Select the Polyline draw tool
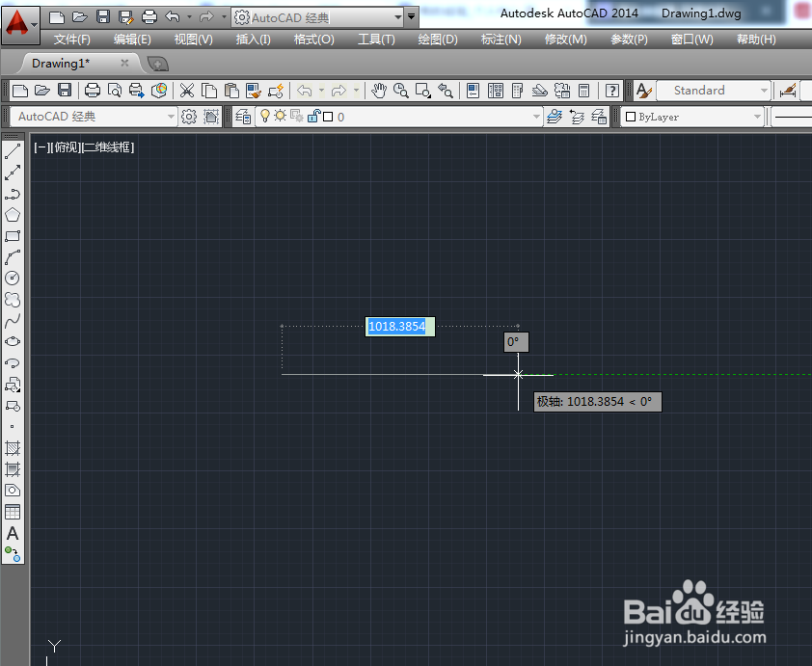Image resolution: width=812 pixels, height=666 pixels. click(x=13, y=194)
